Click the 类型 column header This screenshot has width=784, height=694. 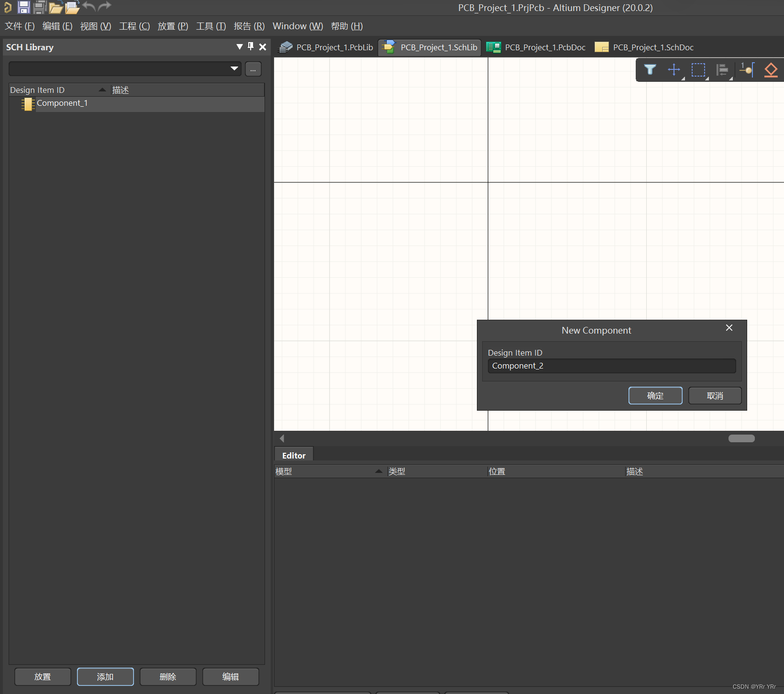pos(437,471)
